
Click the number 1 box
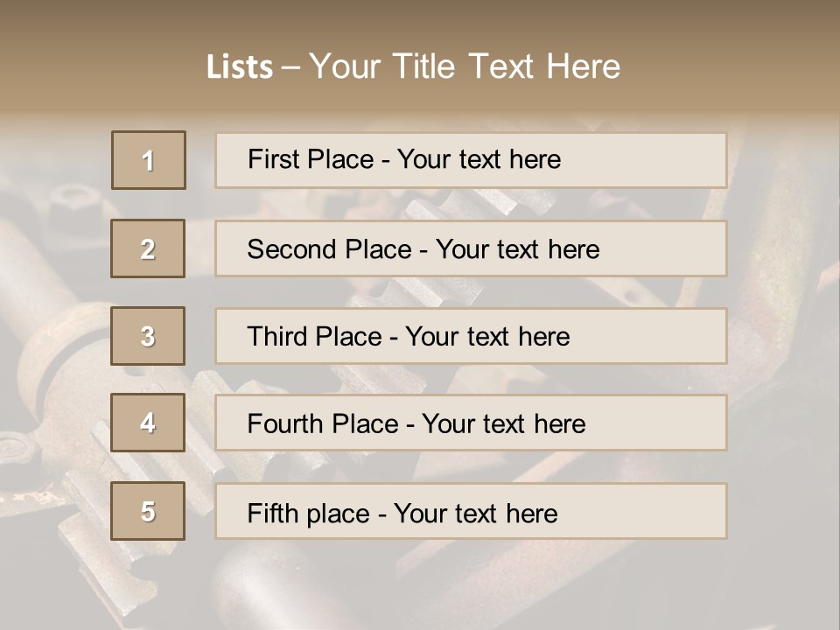(x=149, y=160)
